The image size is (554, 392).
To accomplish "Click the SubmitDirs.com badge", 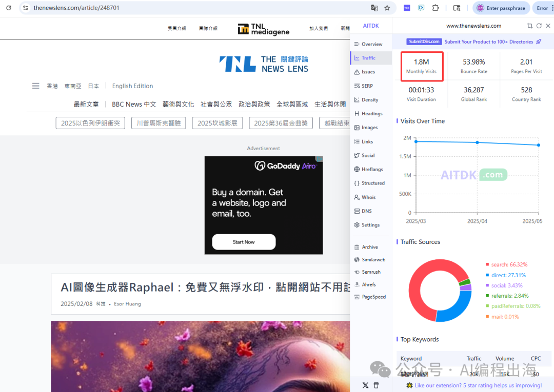I will click(424, 42).
